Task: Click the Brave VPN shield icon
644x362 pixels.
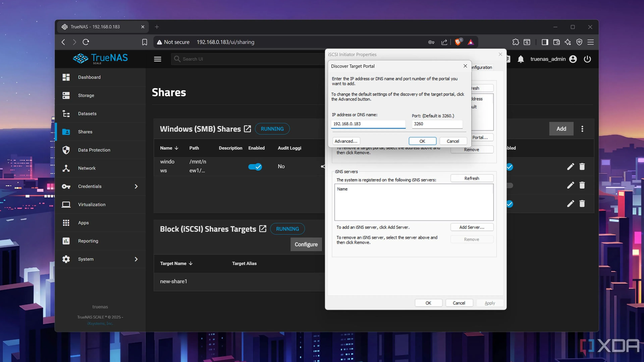Action: [x=579, y=42]
